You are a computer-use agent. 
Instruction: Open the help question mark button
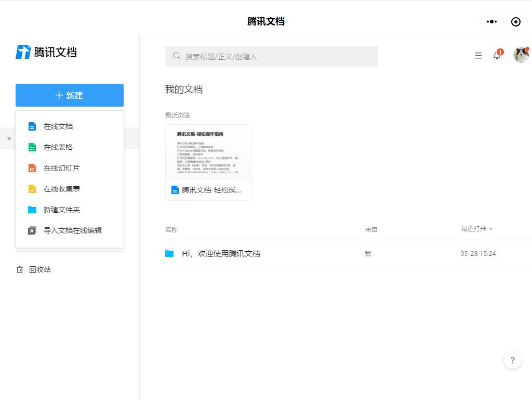pyautogui.click(x=513, y=359)
